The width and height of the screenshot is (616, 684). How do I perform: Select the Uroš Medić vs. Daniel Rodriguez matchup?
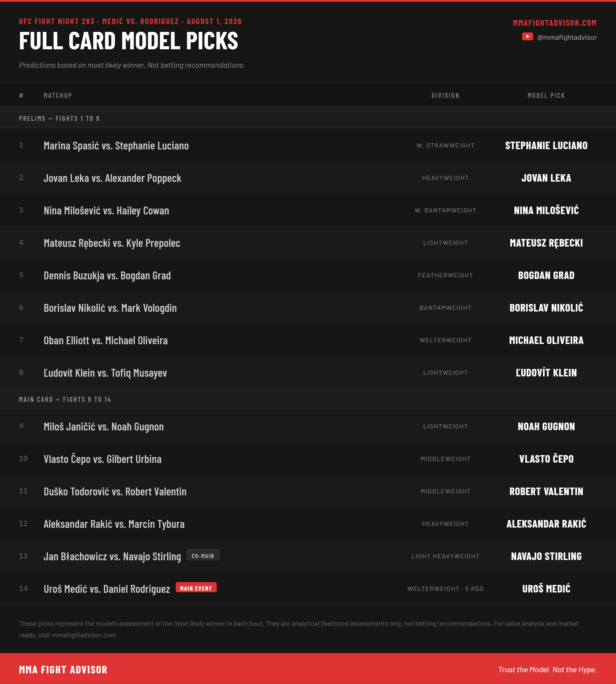[107, 589]
